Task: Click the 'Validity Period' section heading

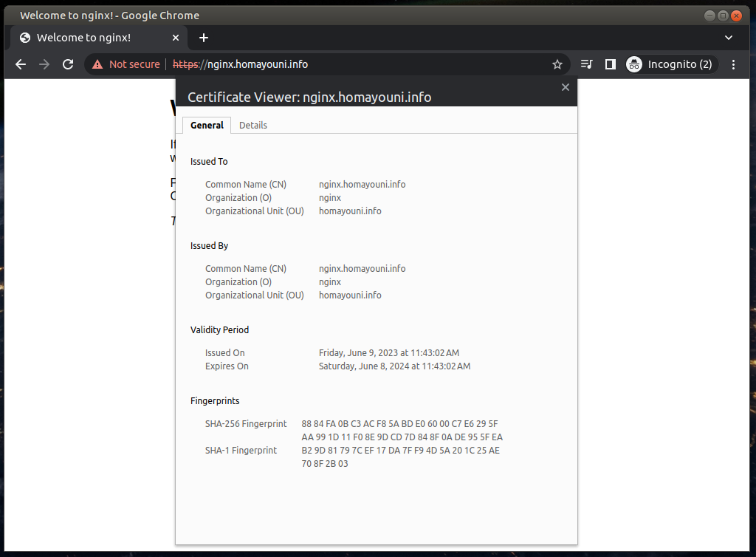Action: click(x=219, y=330)
